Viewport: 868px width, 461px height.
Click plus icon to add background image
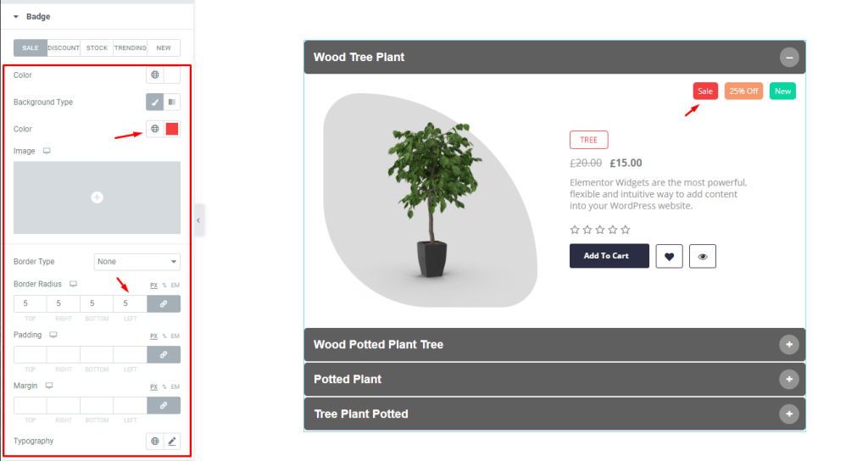tap(97, 197)
